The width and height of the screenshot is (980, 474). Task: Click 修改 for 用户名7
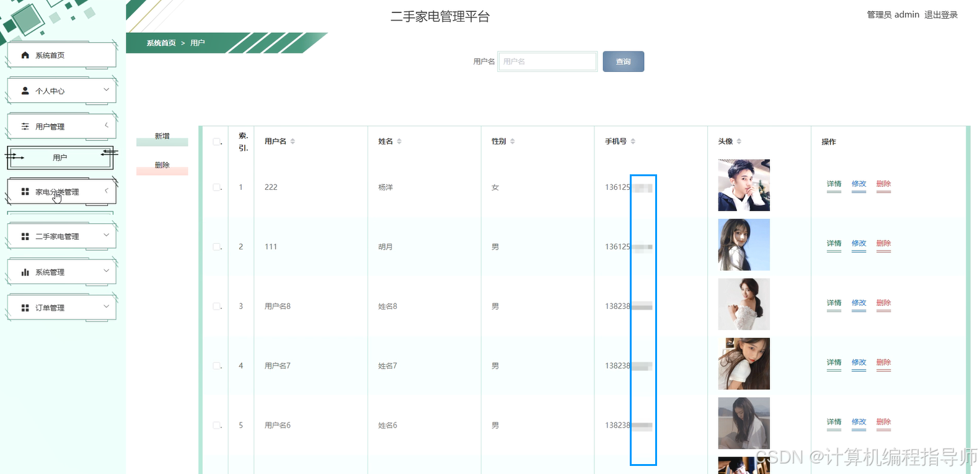859,363
